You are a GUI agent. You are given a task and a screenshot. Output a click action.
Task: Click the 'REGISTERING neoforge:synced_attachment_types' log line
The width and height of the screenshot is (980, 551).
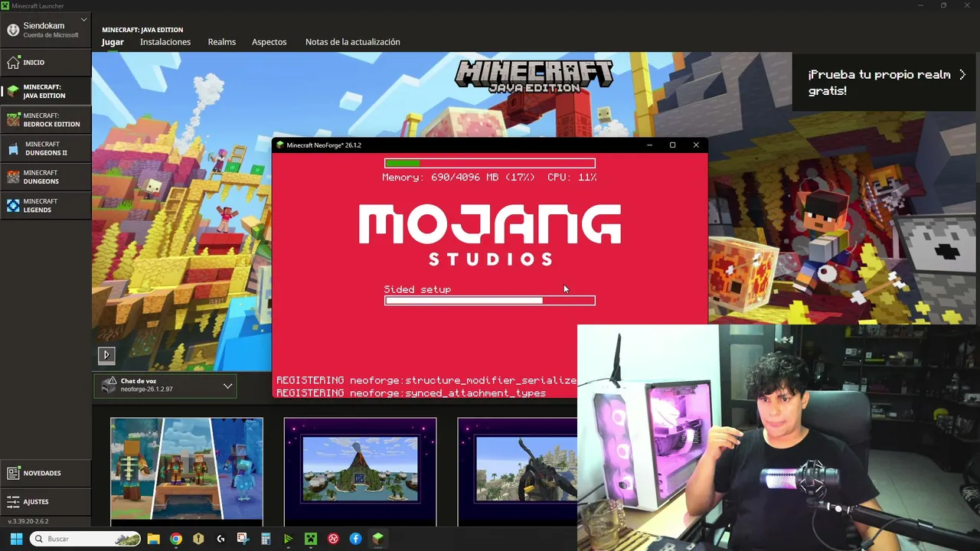pos(411,393)
